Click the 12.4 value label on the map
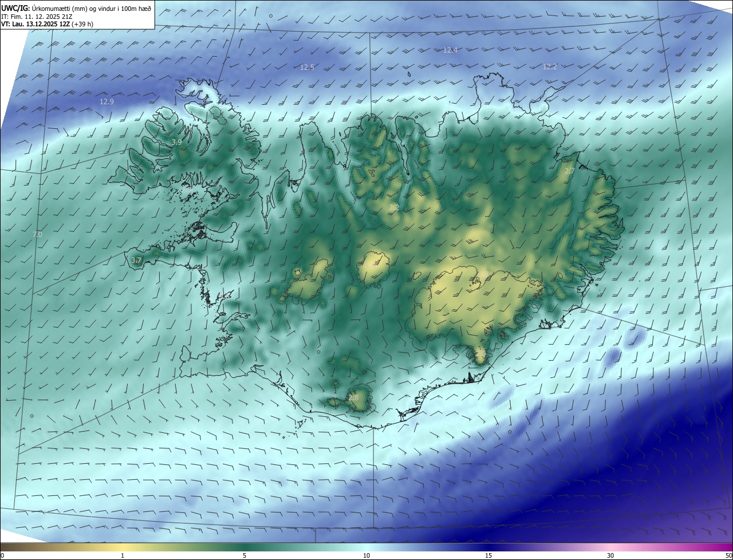The width and height of the screenshot is (733, 560). 450,50
